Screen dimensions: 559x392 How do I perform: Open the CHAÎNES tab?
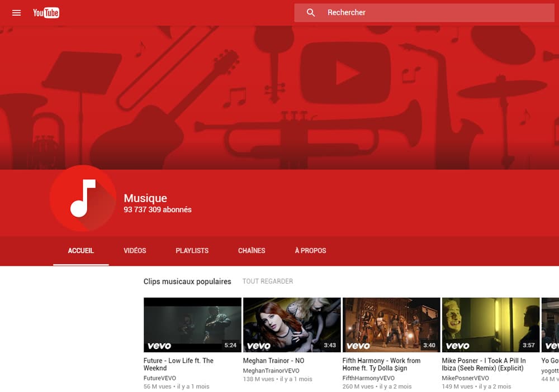[251, 251]
